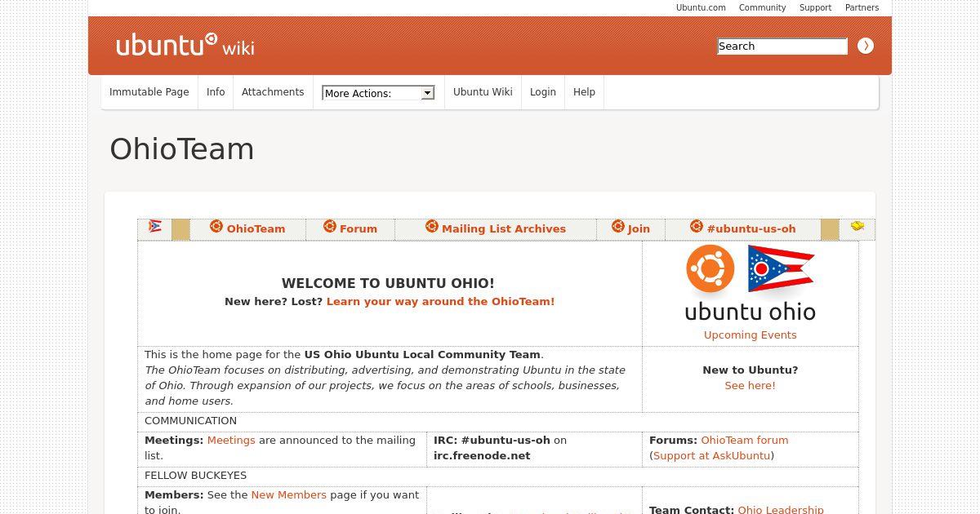
Task: Follow 'Learn your way around the OhioTeam!' link
Action: (x=440, y=302)
